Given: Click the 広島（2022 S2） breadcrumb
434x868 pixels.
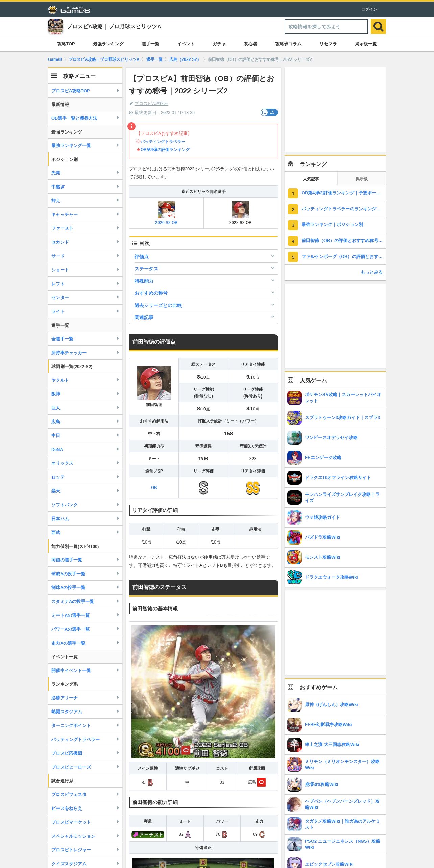Looking at the screenshot, I should pyautogui.click(x=185, y=59).
